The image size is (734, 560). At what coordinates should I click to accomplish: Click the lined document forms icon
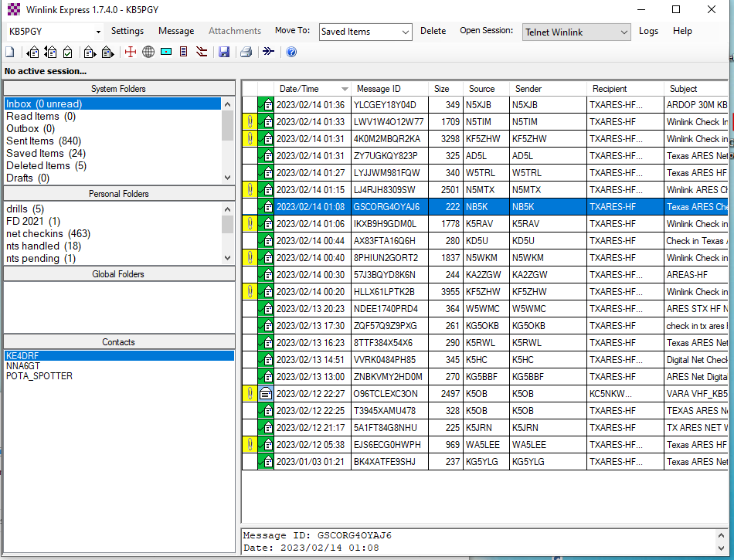pos(184,52)
